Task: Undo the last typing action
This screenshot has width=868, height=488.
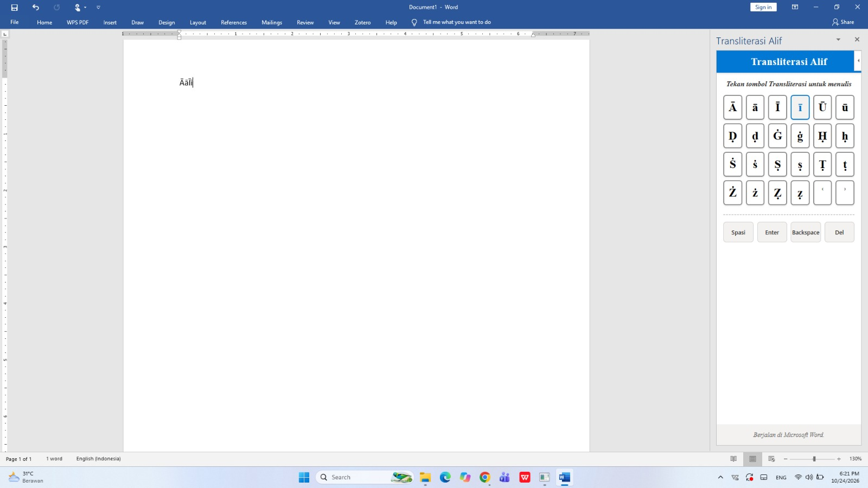Action: (x=36, y=8)
